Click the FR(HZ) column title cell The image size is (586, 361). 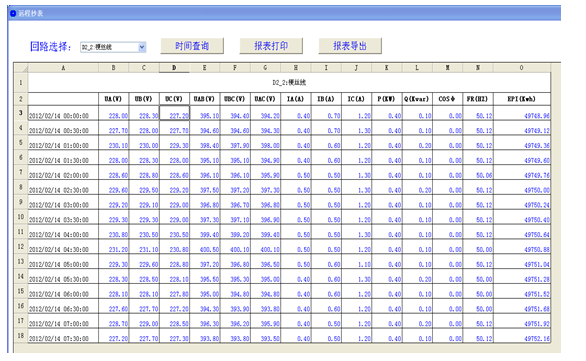(x=478, y=99)
